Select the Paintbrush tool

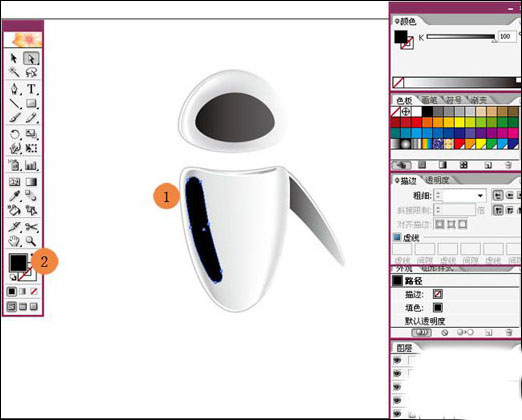pyautogui.click(x=14, y=118)
